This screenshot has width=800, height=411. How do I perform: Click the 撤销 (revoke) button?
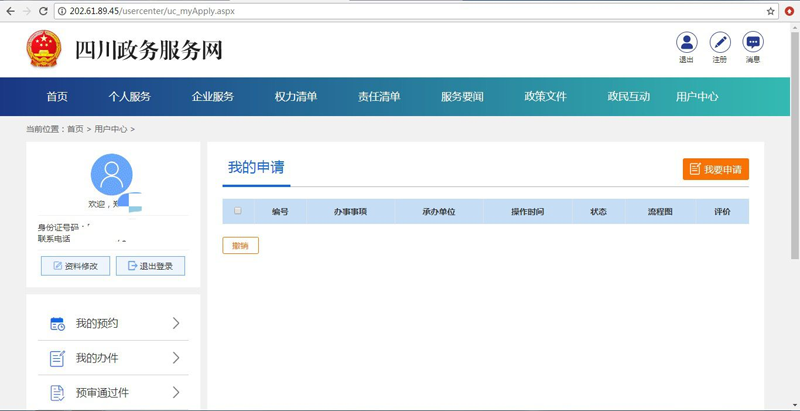(x=240, y=246)
